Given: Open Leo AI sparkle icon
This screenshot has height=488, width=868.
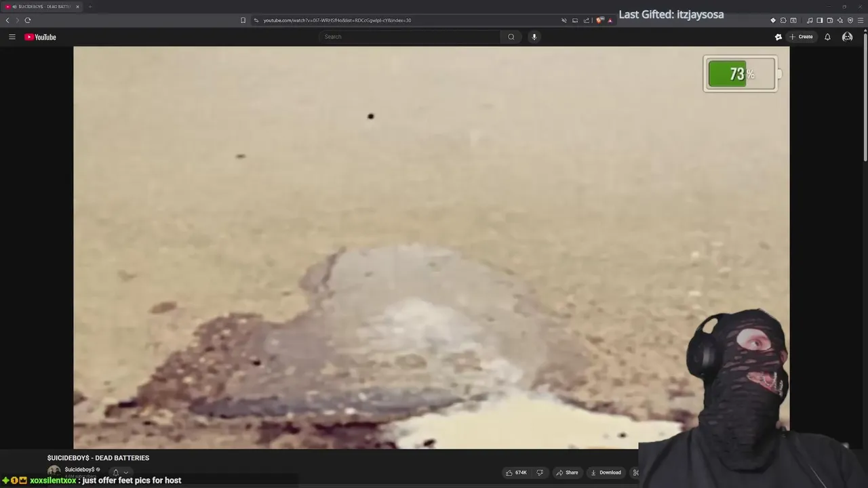Looking at the screenshot, I should click(840, 20).
